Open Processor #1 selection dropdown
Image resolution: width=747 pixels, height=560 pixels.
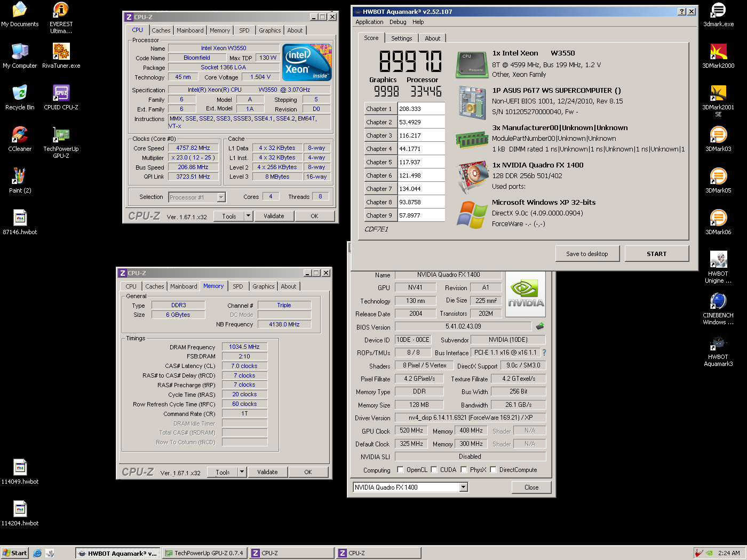tap(221, 197)
